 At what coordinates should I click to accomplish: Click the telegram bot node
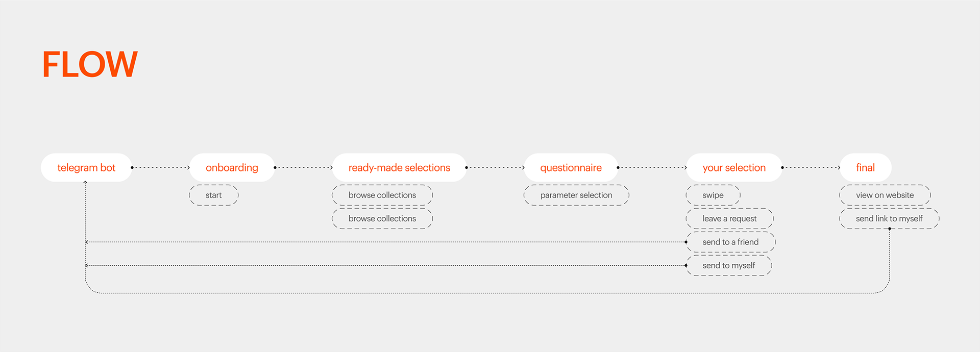click(x=86, y=167)
